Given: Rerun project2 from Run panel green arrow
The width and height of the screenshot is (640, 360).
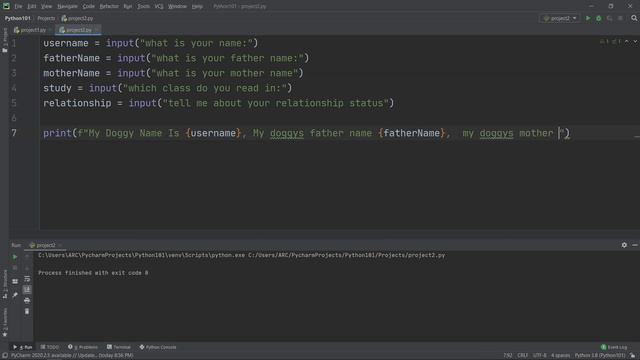Looking at the screenshot, I should coord(15,257).
